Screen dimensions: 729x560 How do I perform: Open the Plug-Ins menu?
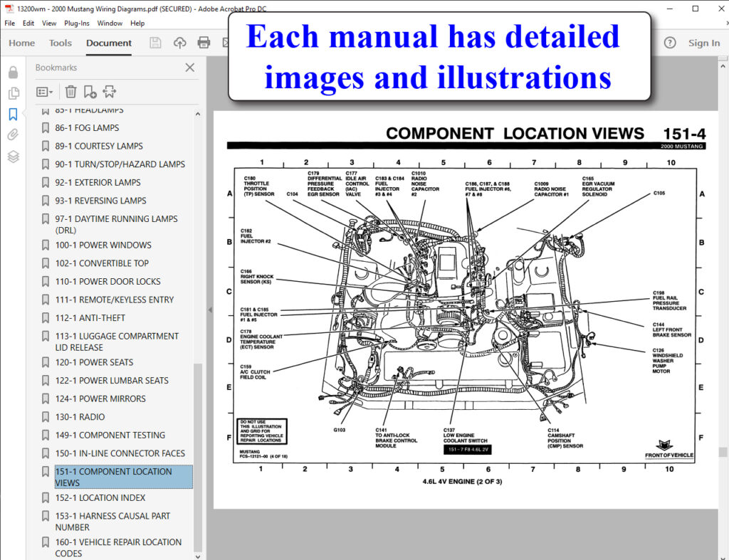click(76, 23)
